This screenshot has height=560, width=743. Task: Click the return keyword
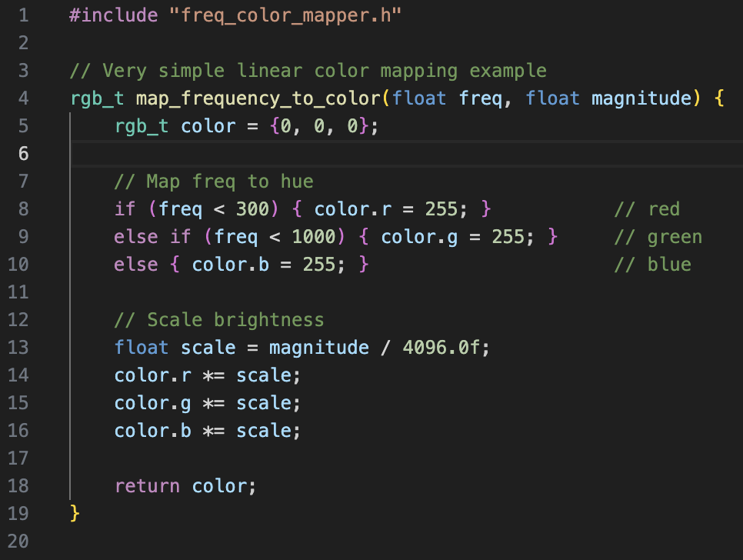coord(147,486)
